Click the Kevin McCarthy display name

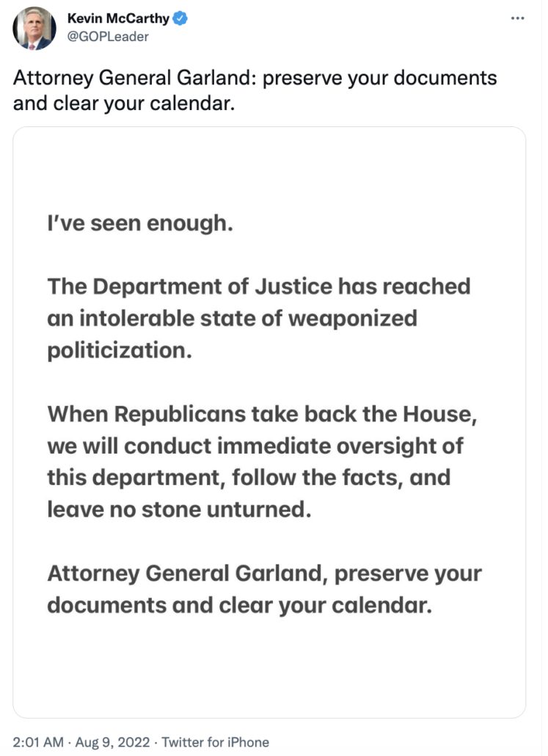(118, 18)
